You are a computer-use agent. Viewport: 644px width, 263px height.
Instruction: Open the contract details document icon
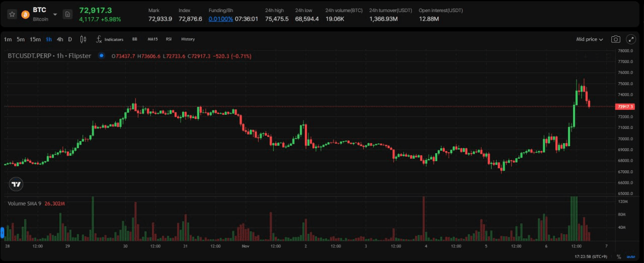click(x=67, y=14)
